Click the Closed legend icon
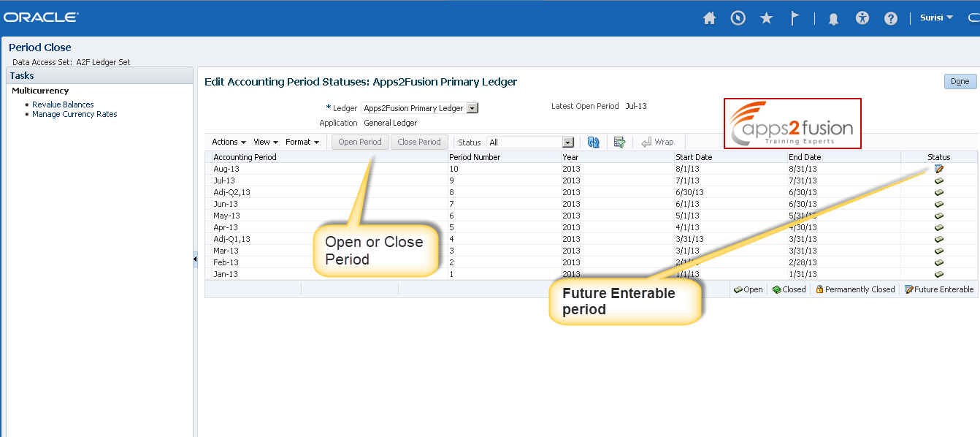This screenshot has height=437, width=980. click(x=777, y=289)
